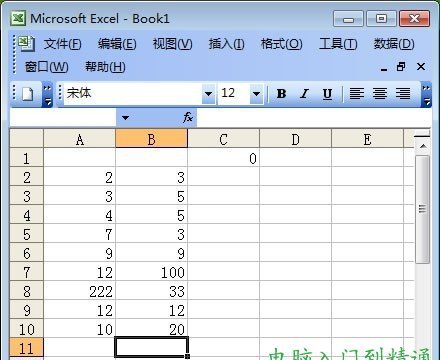The height and width of the screenshot is (360, 440).
Task: Toggle Underline formatting
Action: [327, 94]
